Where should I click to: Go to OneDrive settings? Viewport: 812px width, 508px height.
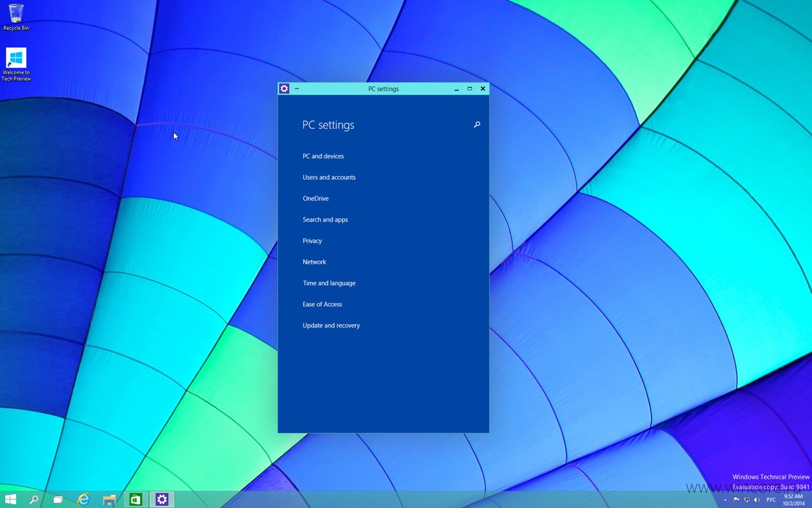tap(315, 199)
